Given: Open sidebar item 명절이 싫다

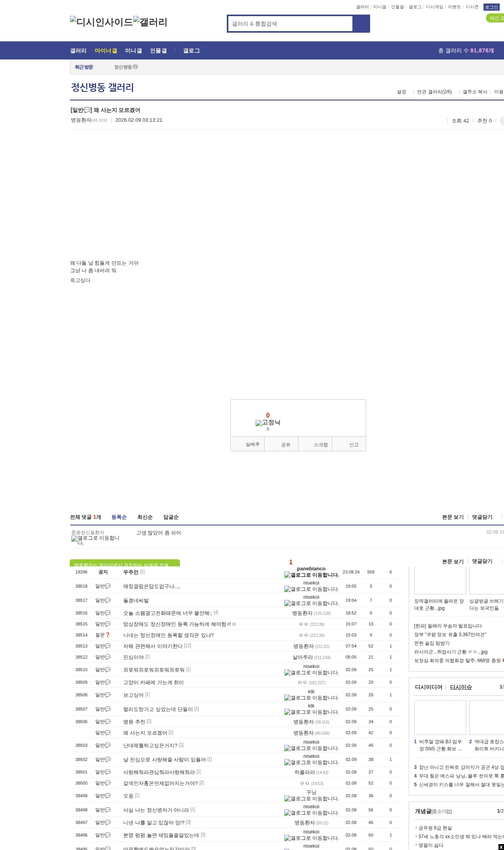Looking at the screenshot, I should [431, 845].
